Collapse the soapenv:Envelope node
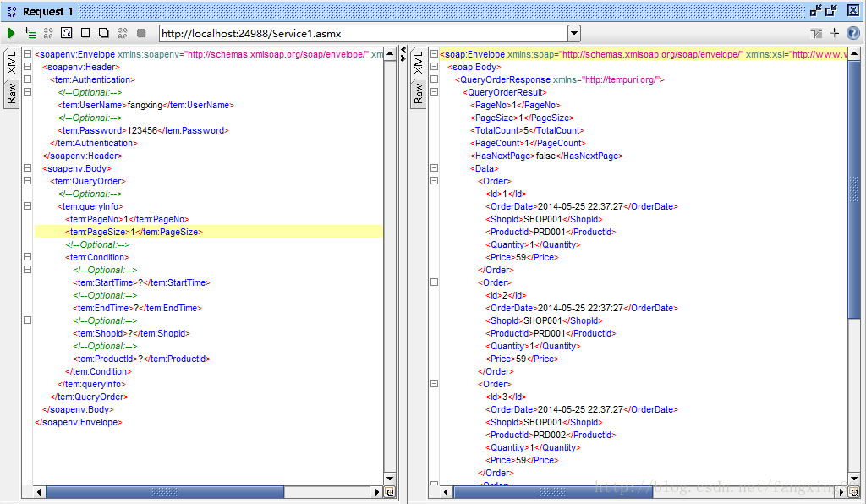Image resolution: width=866 pixels, height=504 pixels. (x=27, y=53)
